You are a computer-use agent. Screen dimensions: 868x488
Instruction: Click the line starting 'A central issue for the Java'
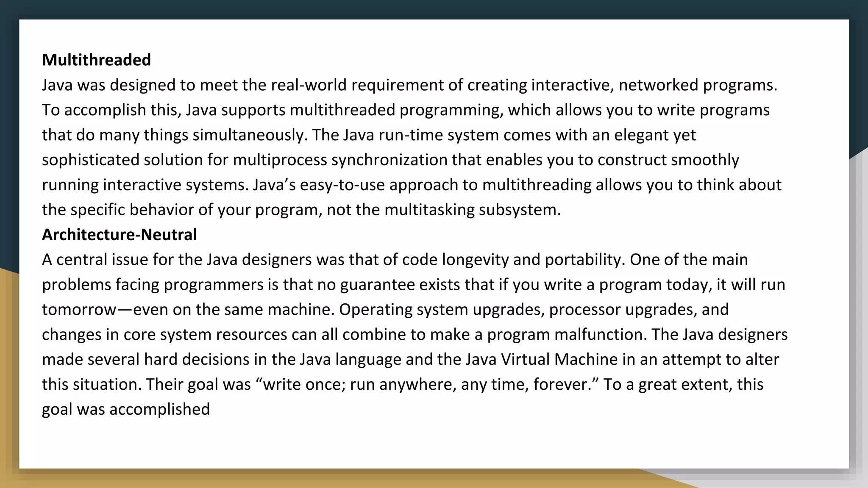(395, 260)
